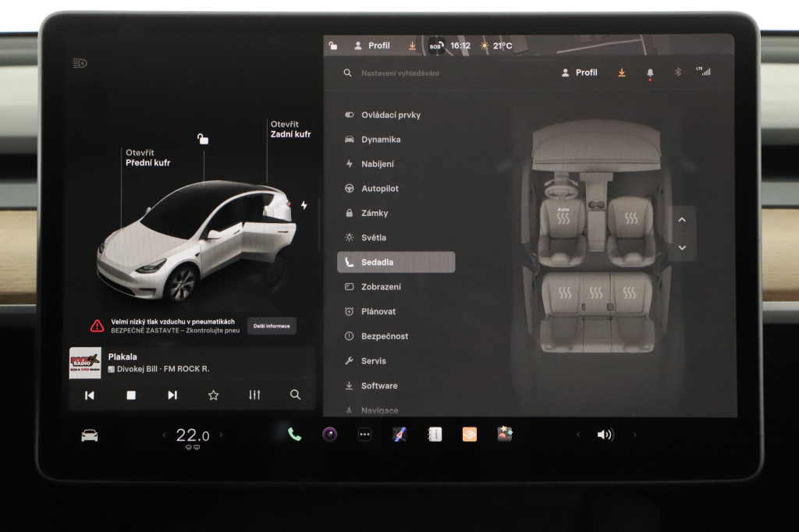The image size is (799, 532).
Task: Skip to next radio track
Action: pyautogui.click(x=172, y=395)
